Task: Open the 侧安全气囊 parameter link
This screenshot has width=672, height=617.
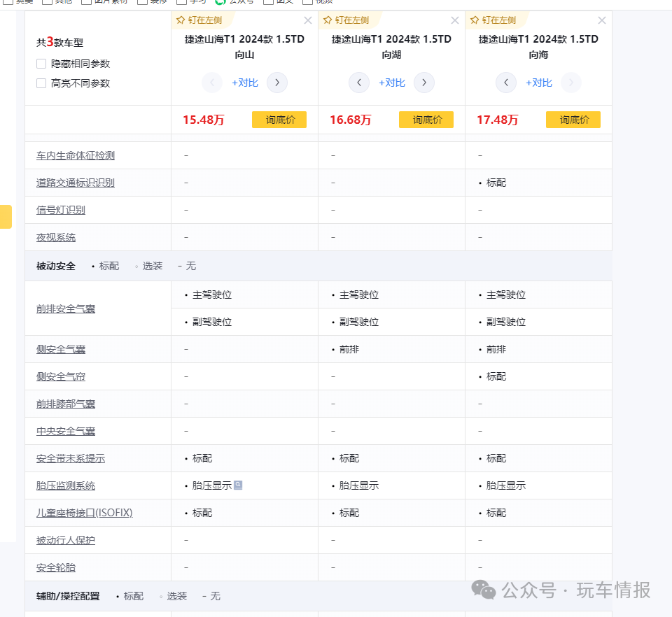Action: [x=61, y=349]
